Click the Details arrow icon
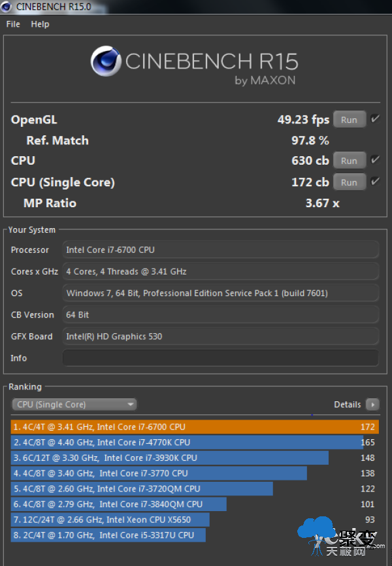The width and height of the screenshot is (392, 566). click(x=372, y=405)
